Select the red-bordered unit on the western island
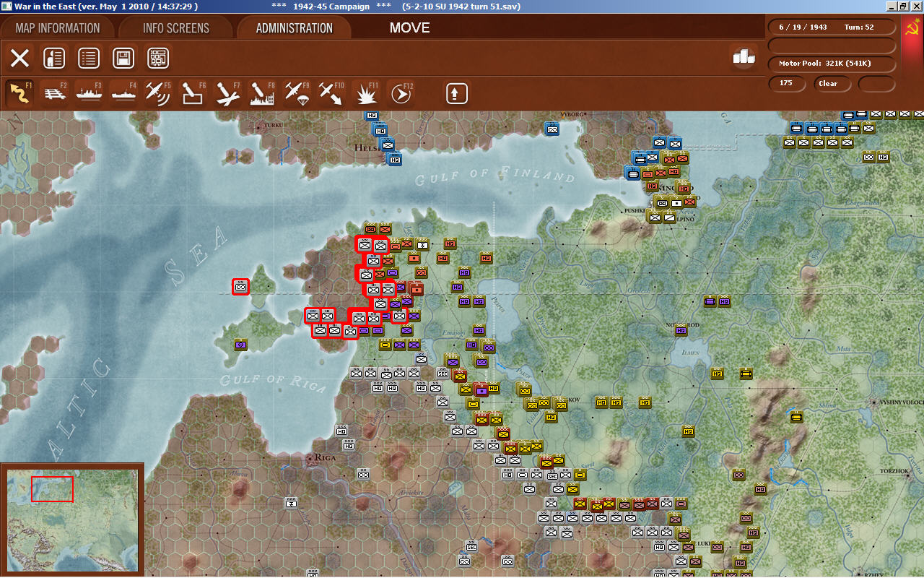924x578 pixels. (x=241, y=287)
